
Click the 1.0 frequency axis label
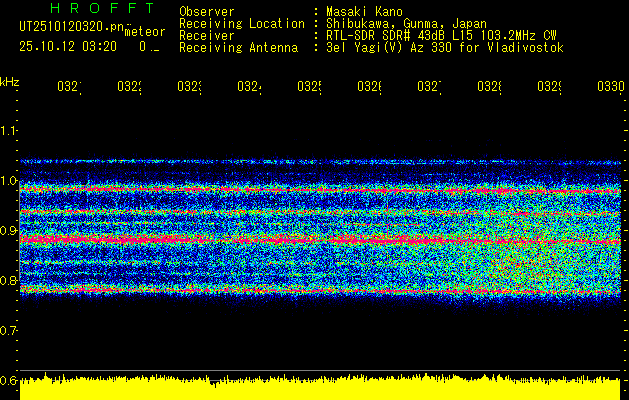pyautogui.click(x=8, y=180)
